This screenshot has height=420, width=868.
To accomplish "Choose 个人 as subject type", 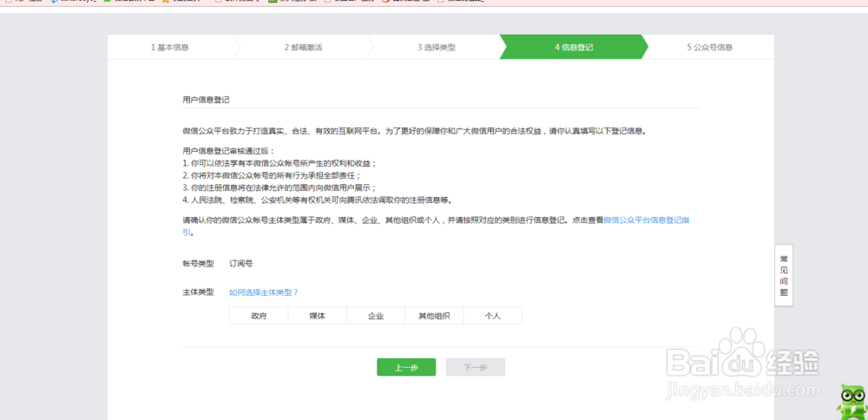I will [x=493, y=316].
